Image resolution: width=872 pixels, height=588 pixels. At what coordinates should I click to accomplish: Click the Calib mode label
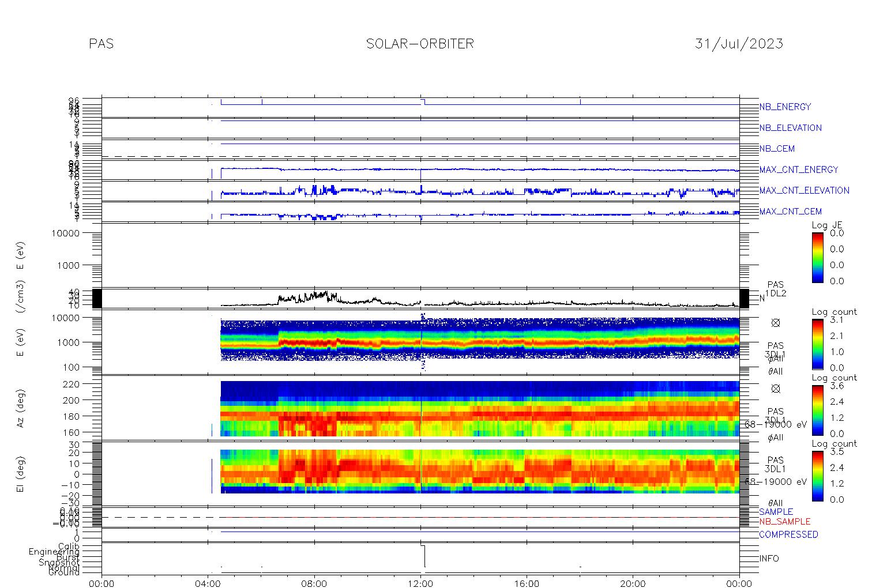coord(69,546)
